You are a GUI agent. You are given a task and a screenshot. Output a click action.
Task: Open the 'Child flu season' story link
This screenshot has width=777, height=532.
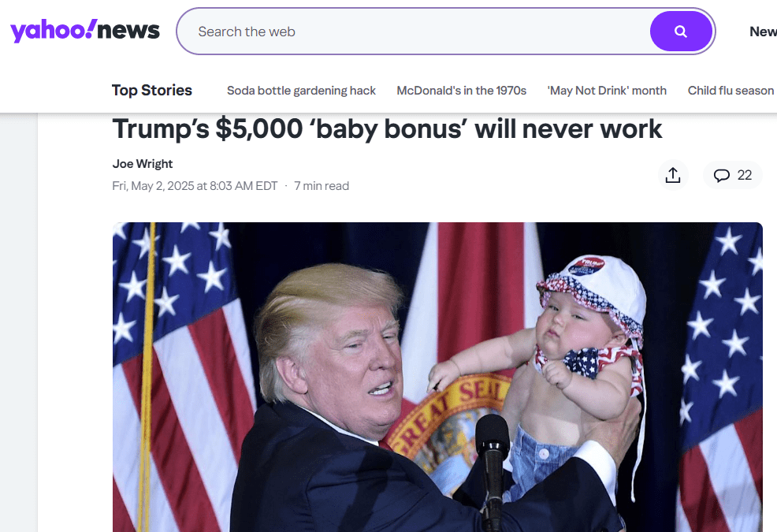point(731,91)
